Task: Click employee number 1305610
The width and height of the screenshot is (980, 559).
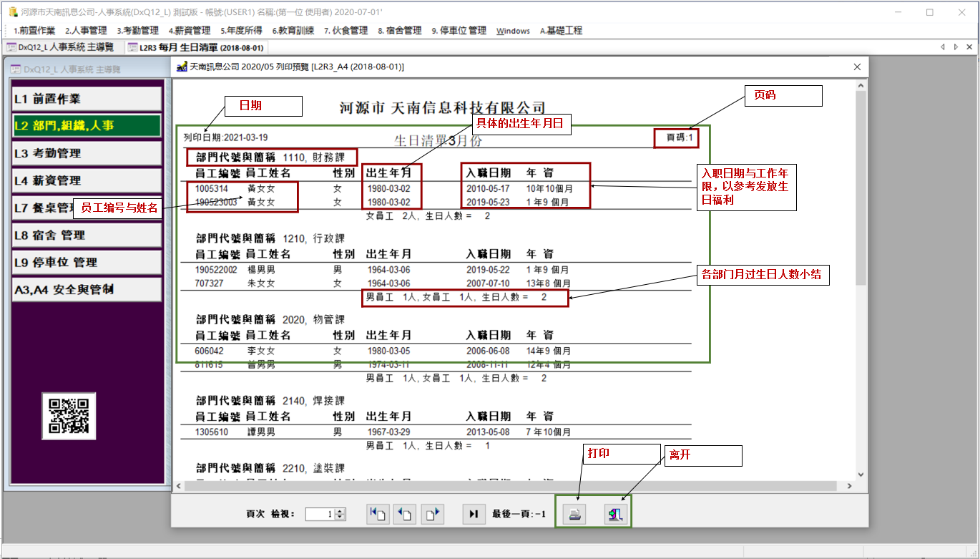Action: (211, 432)
